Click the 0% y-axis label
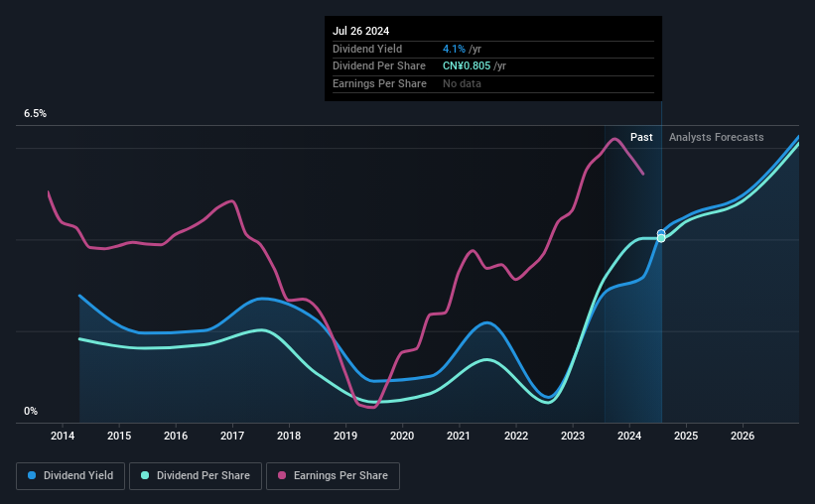This screenshot has width=815, height=504. (x=31, y=412)
